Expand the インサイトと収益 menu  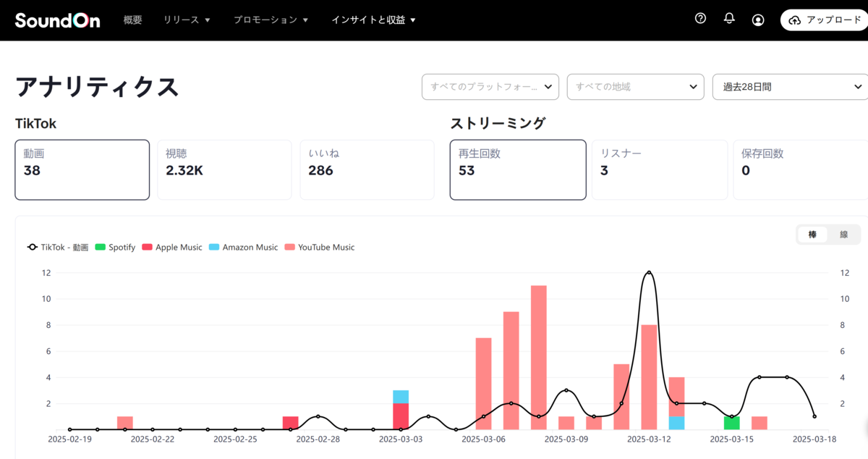373,20
